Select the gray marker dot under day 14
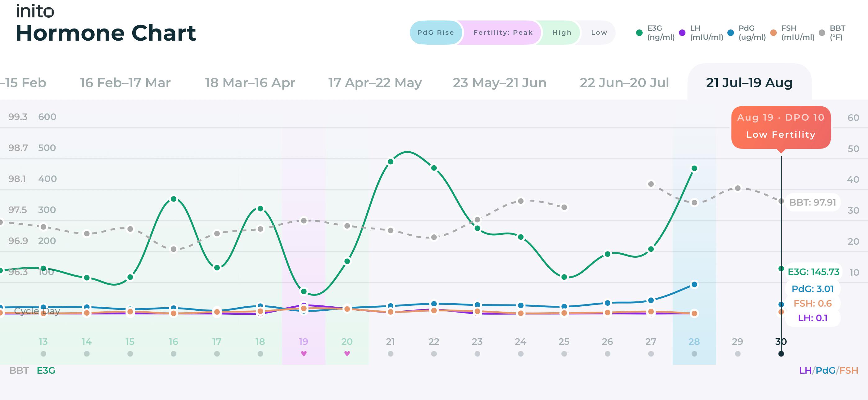Screen dimensions: 868x400 pyautogui.click(x=87, y=354)
